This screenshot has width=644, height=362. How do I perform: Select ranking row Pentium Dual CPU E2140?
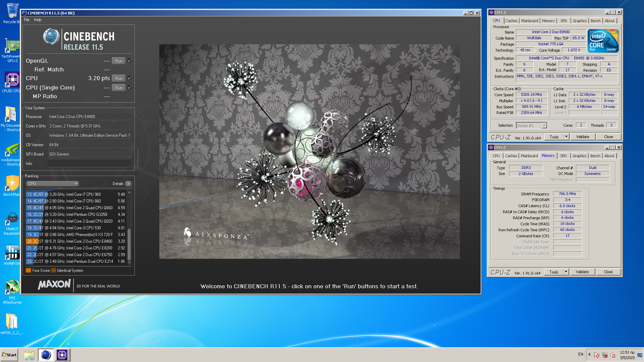[x=76, y=261]
